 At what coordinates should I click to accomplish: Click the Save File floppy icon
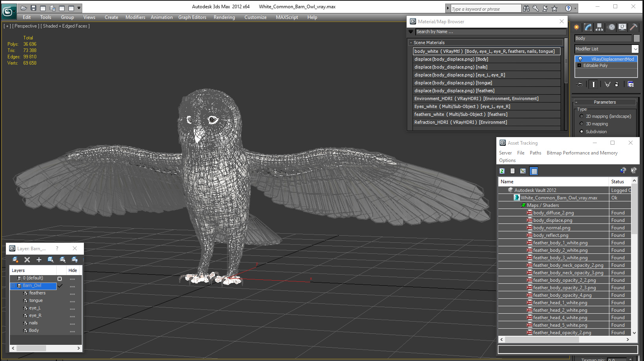[33, 8]
